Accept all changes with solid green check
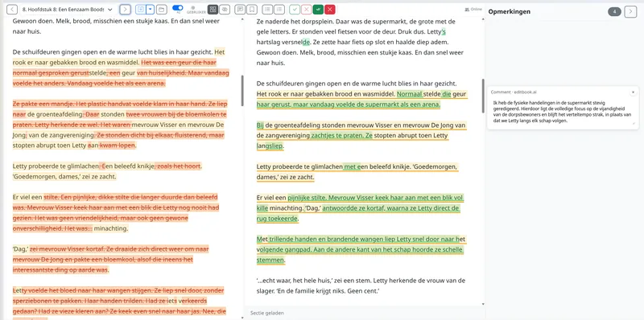644x320 pixels. (318, 9)
